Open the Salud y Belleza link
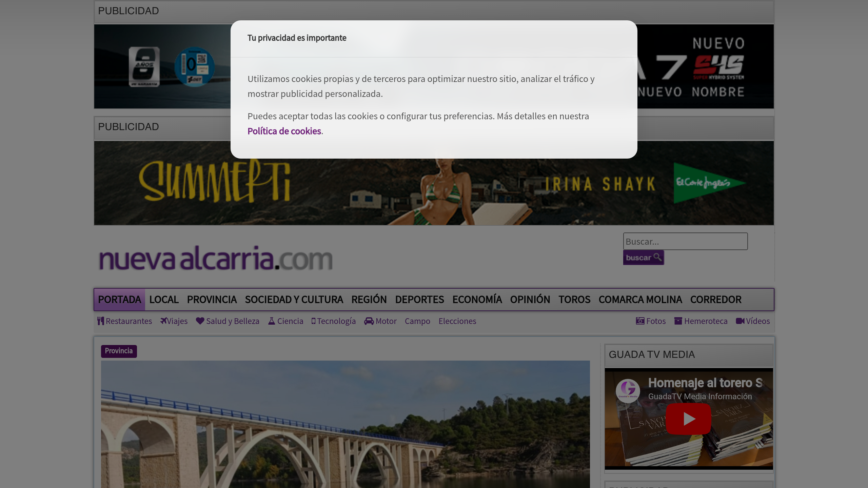The height and width of the screenshot is (488, 868). [x=228, y=321]
